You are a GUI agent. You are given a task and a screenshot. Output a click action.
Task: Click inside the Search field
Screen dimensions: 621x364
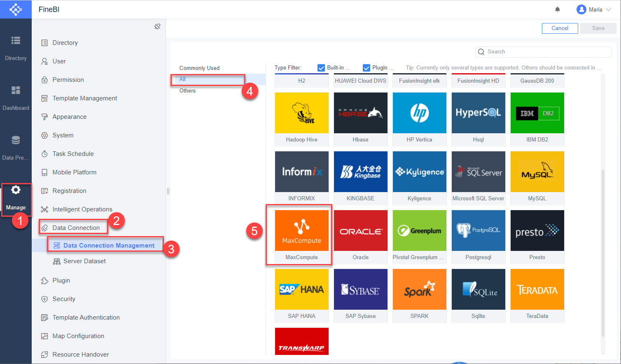[x=543, y=51]
